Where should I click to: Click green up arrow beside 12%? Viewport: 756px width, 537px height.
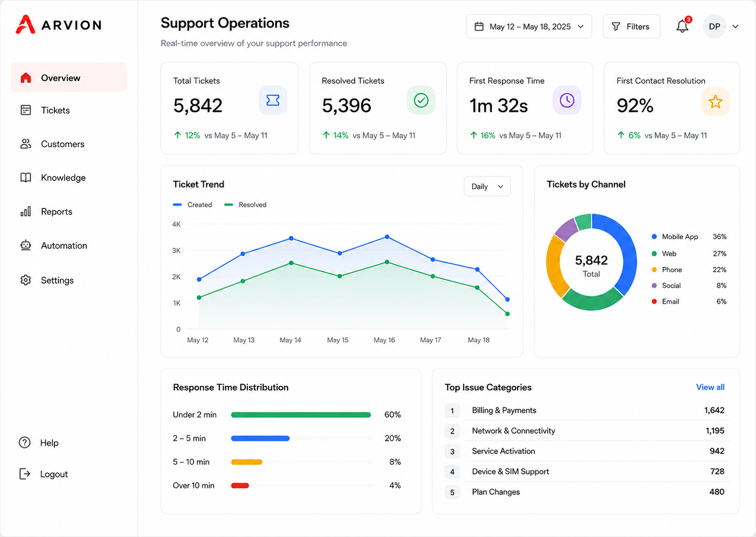tap(177, 135)
